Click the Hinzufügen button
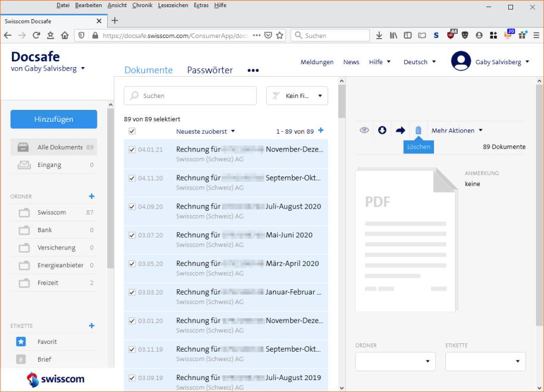This screenshot has width=544, height=392. pyautogui.click(x=54, y=119)
